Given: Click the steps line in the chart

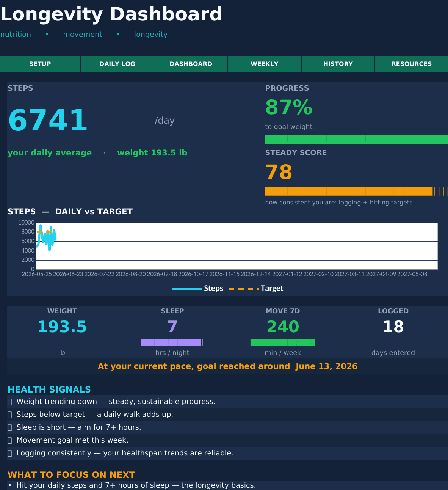Looking at the screenshot, I should pos(46,237).
